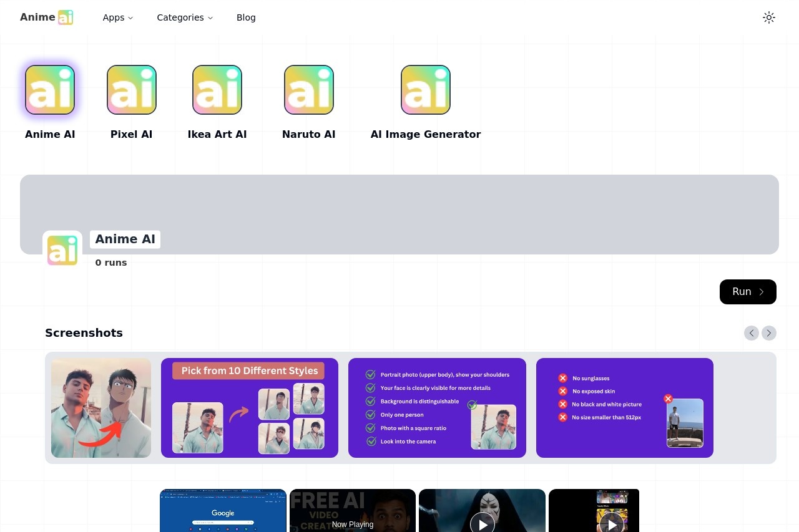Screen dimensions: 799x532
Task: Show next screenshots with right arrow
Action: pos(769,333)
